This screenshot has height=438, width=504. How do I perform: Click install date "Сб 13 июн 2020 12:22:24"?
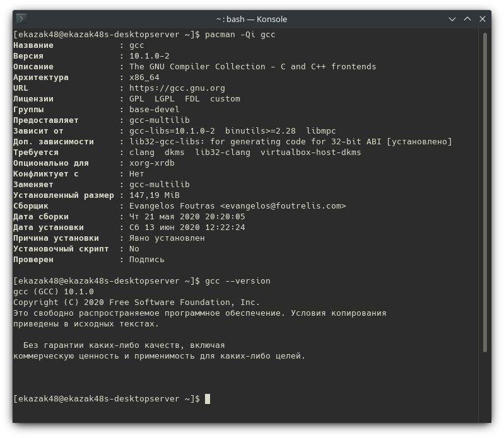click(187, 228)
